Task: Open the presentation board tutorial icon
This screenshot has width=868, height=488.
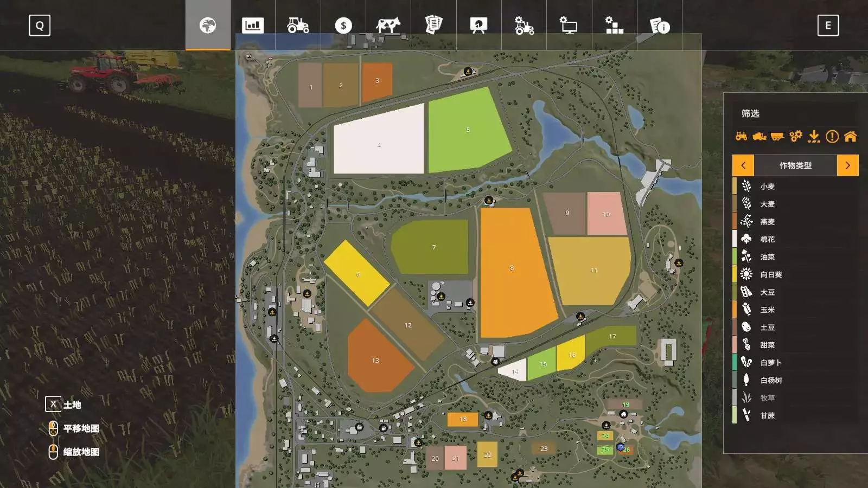Action: tap(478, 25)
